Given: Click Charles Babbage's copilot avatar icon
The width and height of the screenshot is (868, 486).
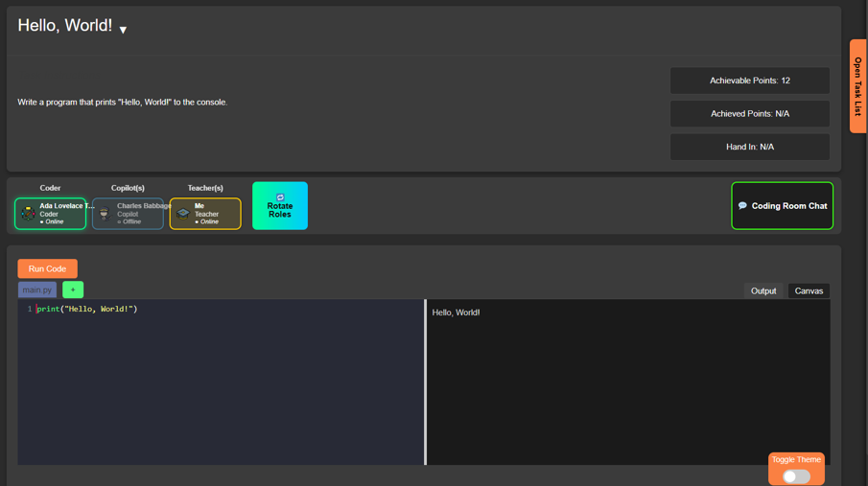Looking at the screenshot, I should [105, 214].
